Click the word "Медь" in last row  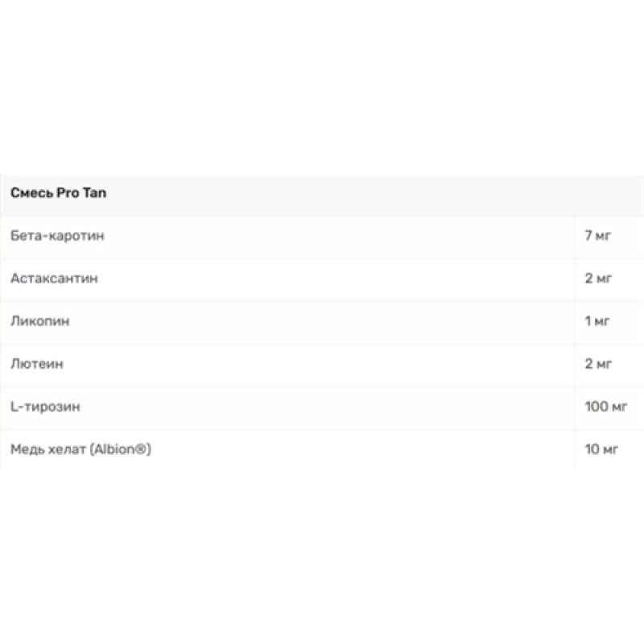[26, 449]
